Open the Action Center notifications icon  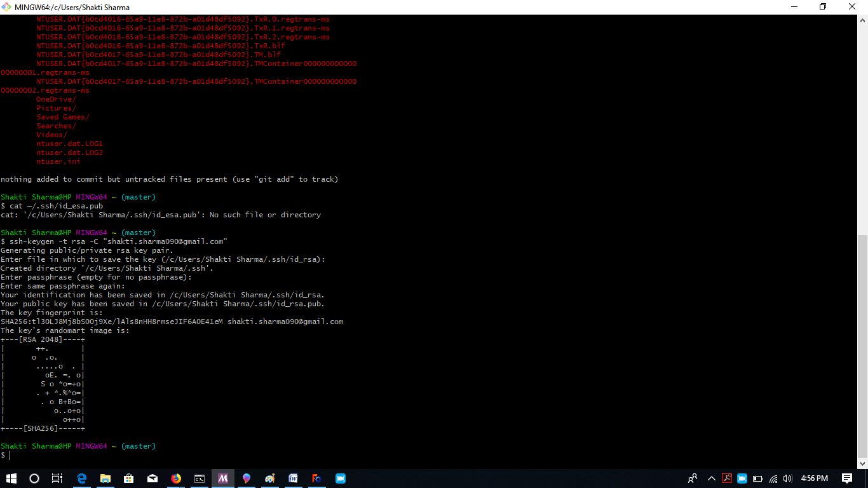tap(847, 478)
